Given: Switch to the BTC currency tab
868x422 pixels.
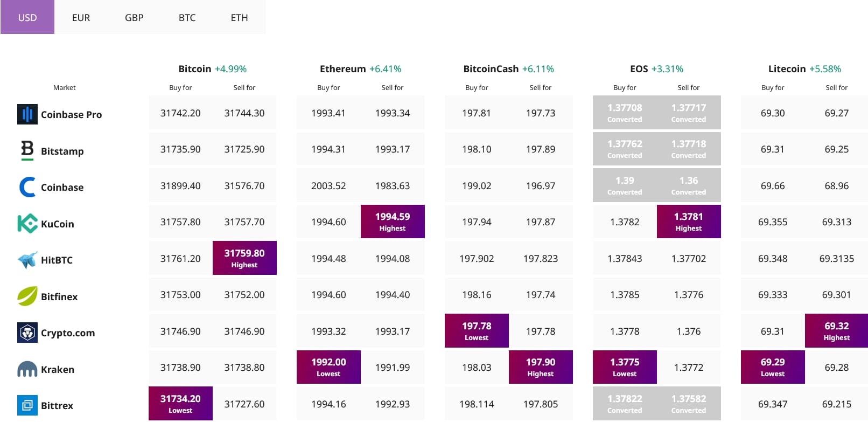Looking at the screenshot, I should tap(187, 17).
